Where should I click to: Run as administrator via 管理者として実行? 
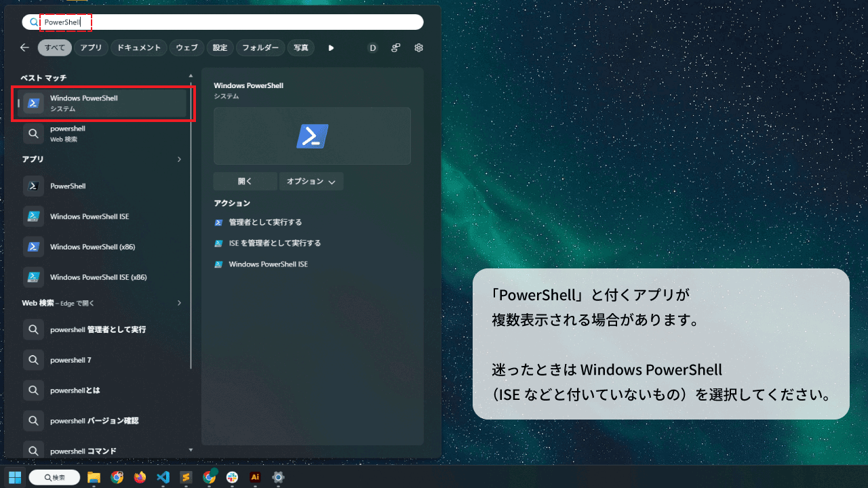pos(258,222)
